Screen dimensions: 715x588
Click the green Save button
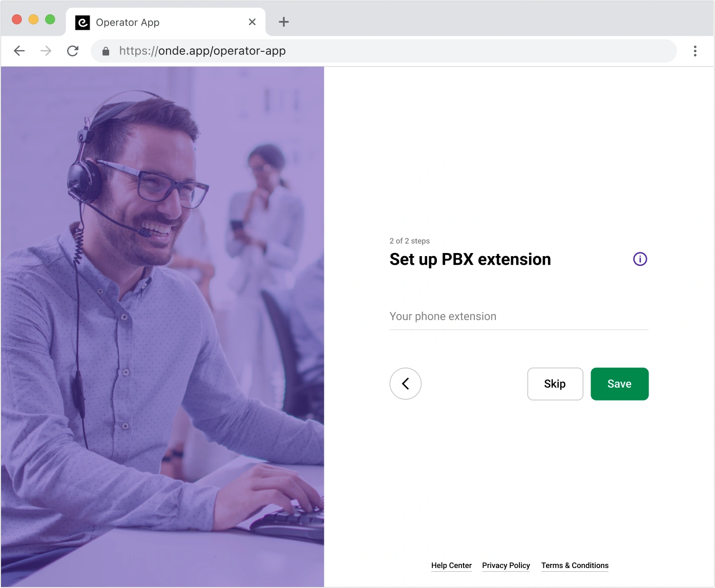pos(620,384)
